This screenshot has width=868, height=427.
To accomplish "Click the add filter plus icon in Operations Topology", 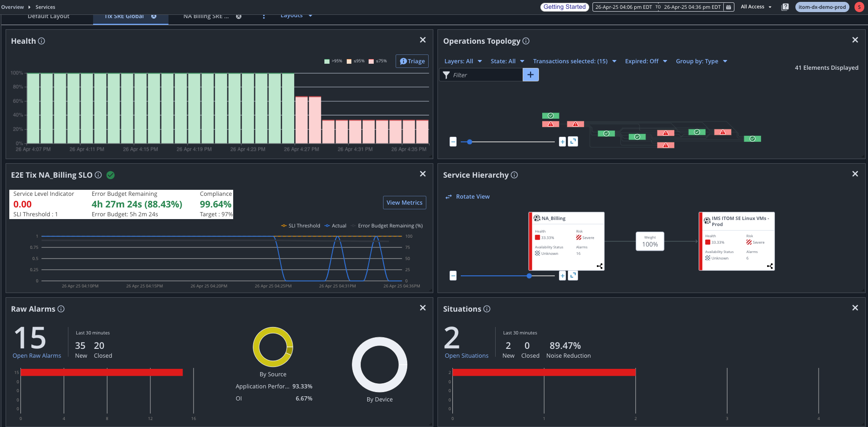I will [531, 74].
